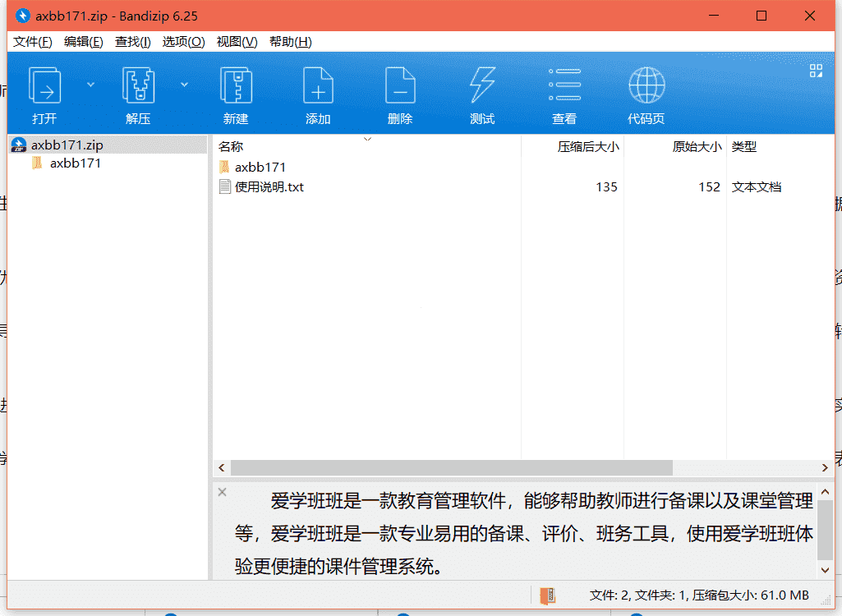Close the archive comment pane with X

click(223, 492)
